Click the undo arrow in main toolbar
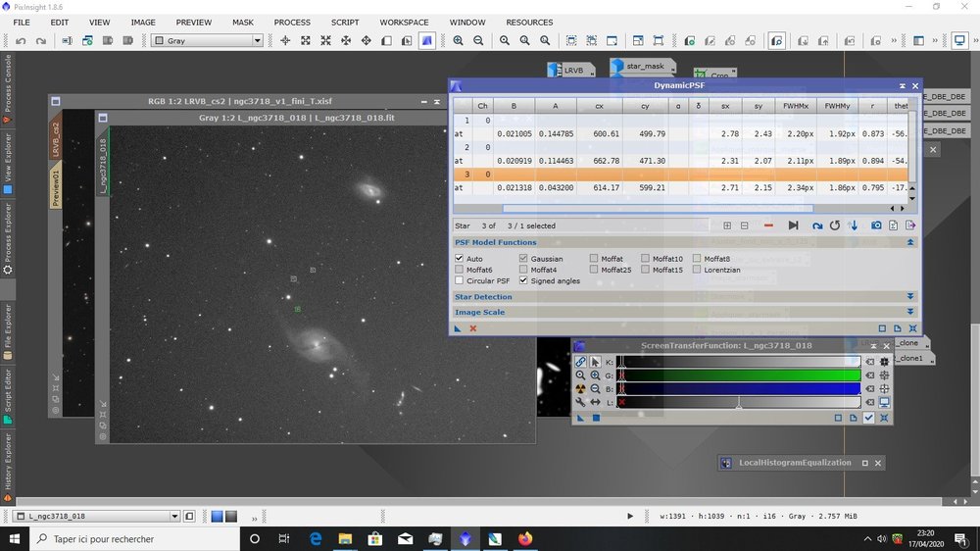Viewport: 980px width, 551px height. (21, 40)
